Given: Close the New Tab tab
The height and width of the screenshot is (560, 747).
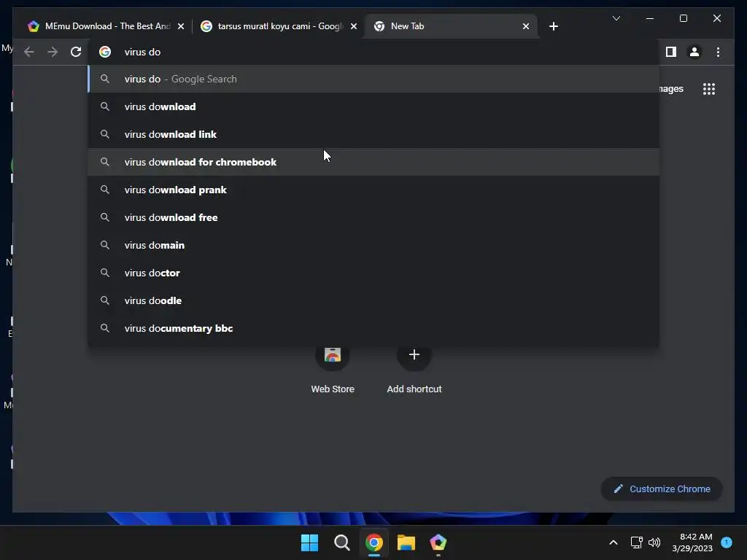Looking at the screenshot, I should click(526, 26).
